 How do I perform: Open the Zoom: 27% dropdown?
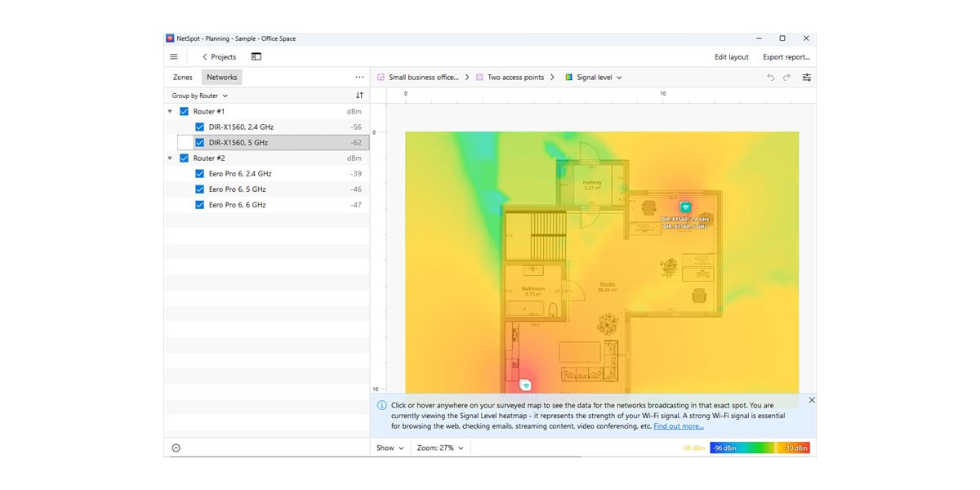point(440,448)
